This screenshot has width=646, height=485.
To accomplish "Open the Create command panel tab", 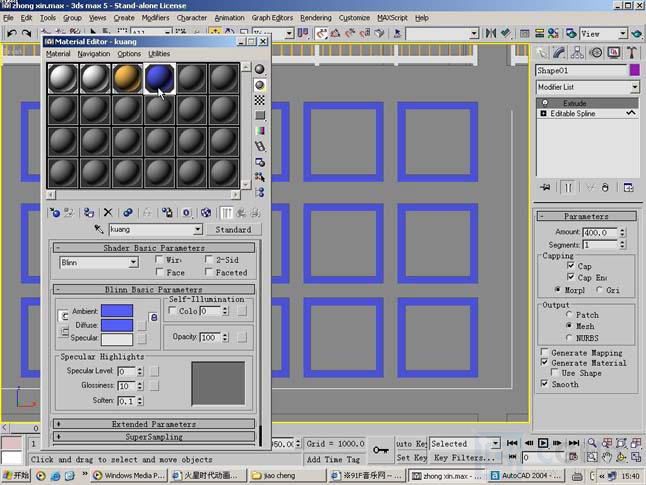I will (x=542, y=53).
